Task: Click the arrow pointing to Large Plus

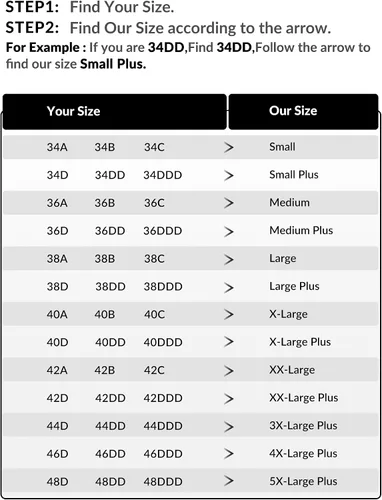Action: (x=229, y=287)
